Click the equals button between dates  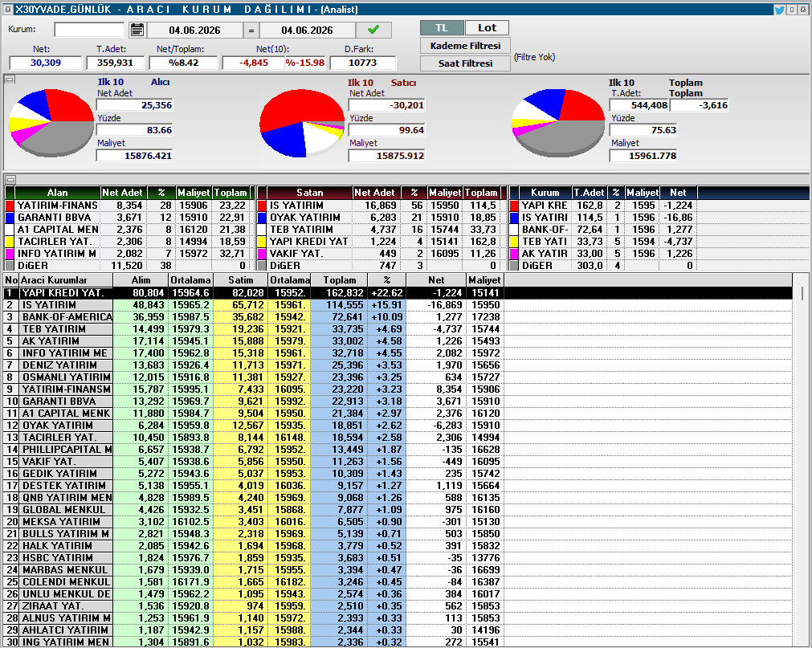251,30
